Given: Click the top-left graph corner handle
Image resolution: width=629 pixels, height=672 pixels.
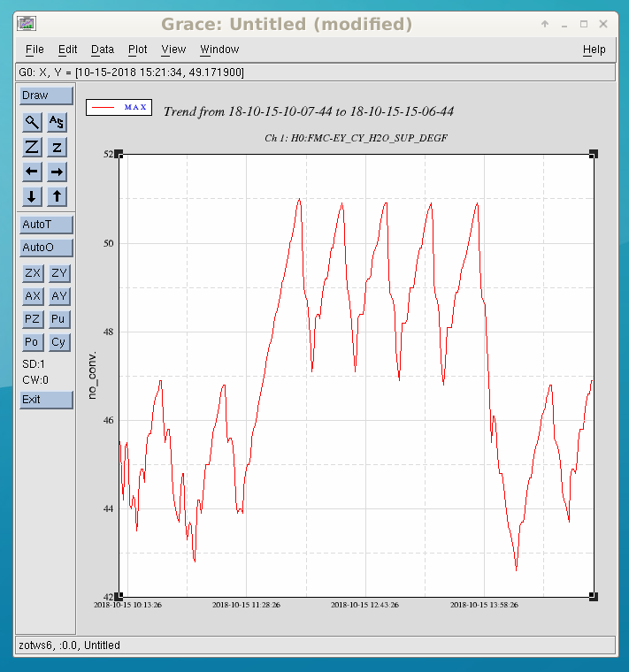Looking at the screenshot, I should [119, 154].
